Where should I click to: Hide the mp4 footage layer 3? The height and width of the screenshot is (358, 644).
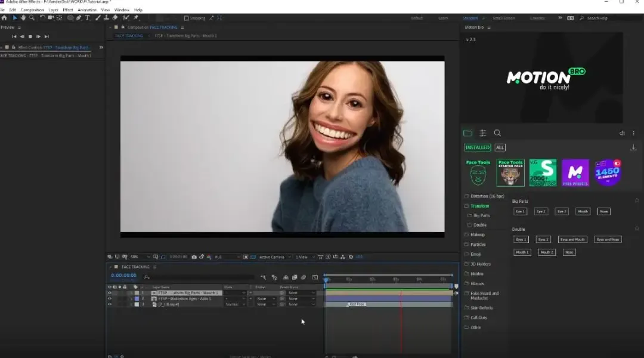110,304
